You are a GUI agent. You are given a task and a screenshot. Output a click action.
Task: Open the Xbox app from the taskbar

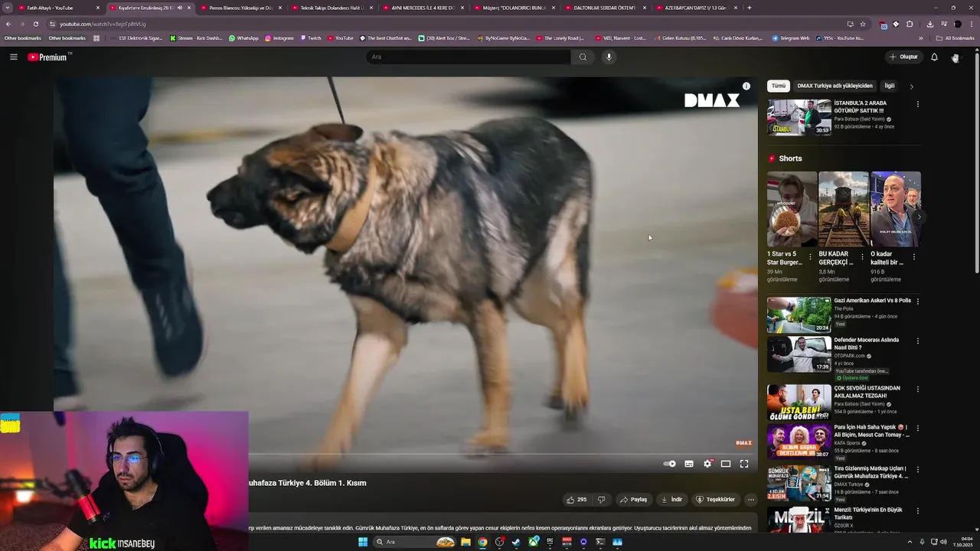coord(533,542)
